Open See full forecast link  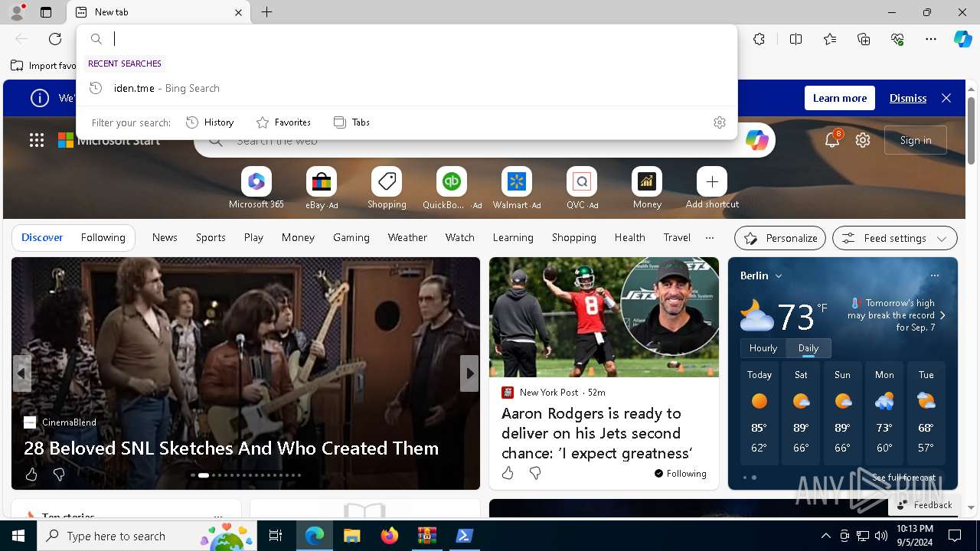click(x=903, y=478)
